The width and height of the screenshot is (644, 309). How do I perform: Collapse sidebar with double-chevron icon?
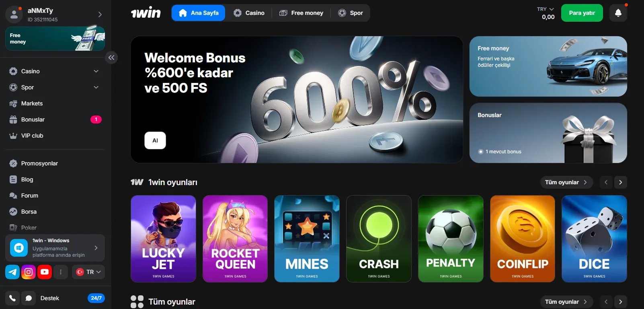(111, 58)
